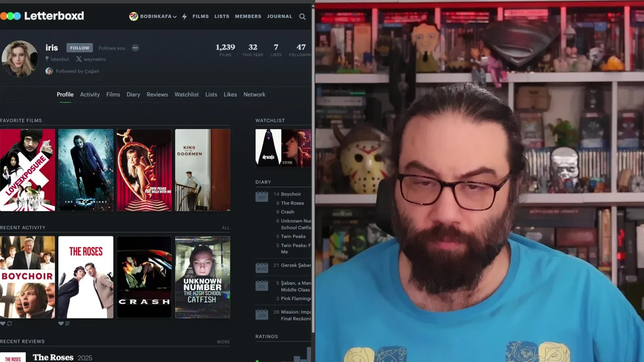Click the FOLLOW button
The image size is (644, 362).
click(x=79, y=48)
